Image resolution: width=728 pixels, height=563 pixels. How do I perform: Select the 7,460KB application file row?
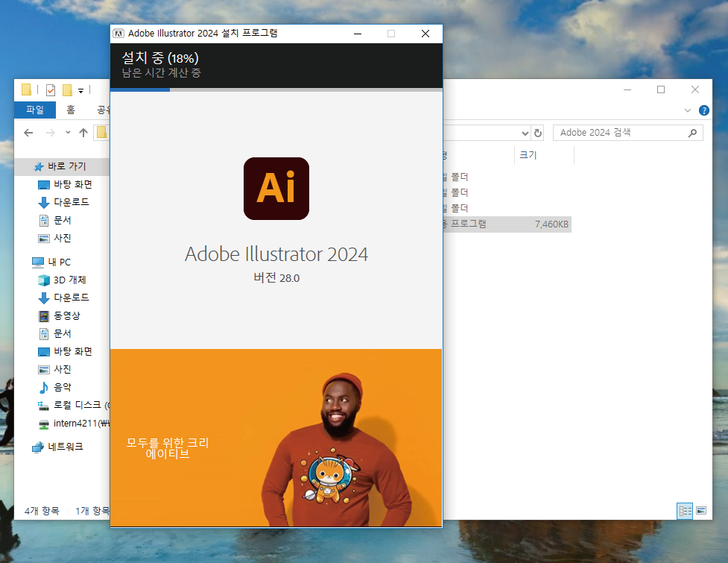pyautogui.click(x=507, y=224)
